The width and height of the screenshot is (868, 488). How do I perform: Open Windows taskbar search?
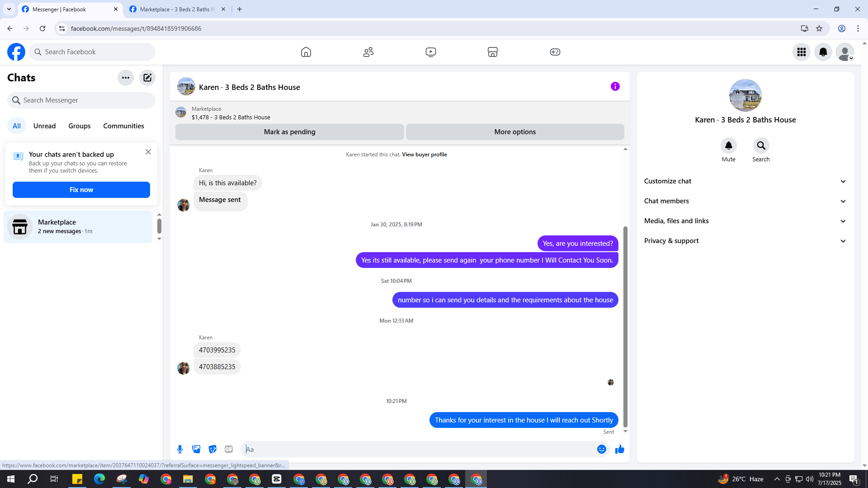point(33,479)
